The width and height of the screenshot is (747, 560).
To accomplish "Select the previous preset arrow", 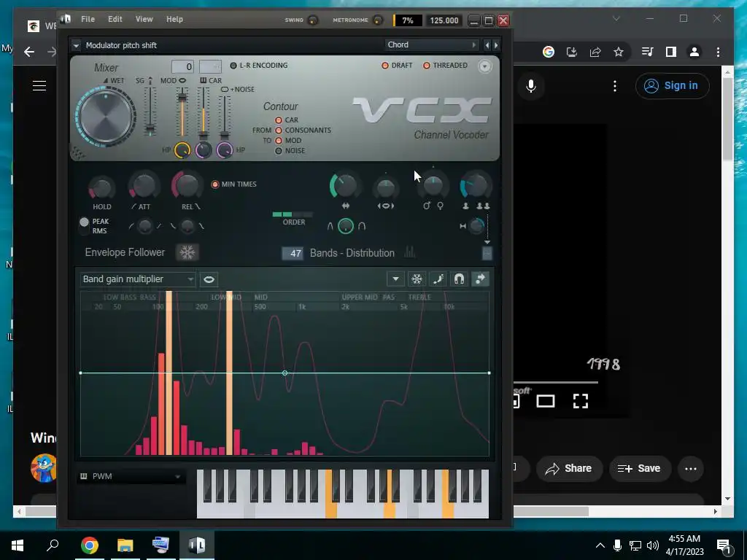I will 487,45.
